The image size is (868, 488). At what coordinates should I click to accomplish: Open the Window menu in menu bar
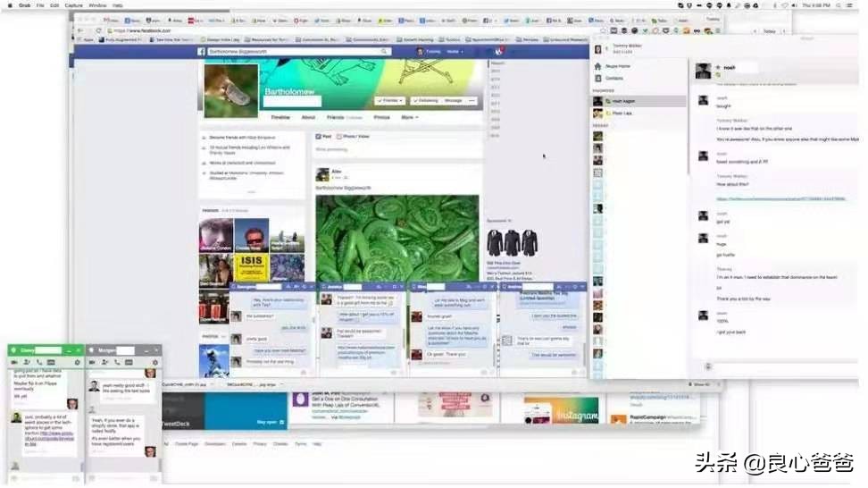[97, 5]
